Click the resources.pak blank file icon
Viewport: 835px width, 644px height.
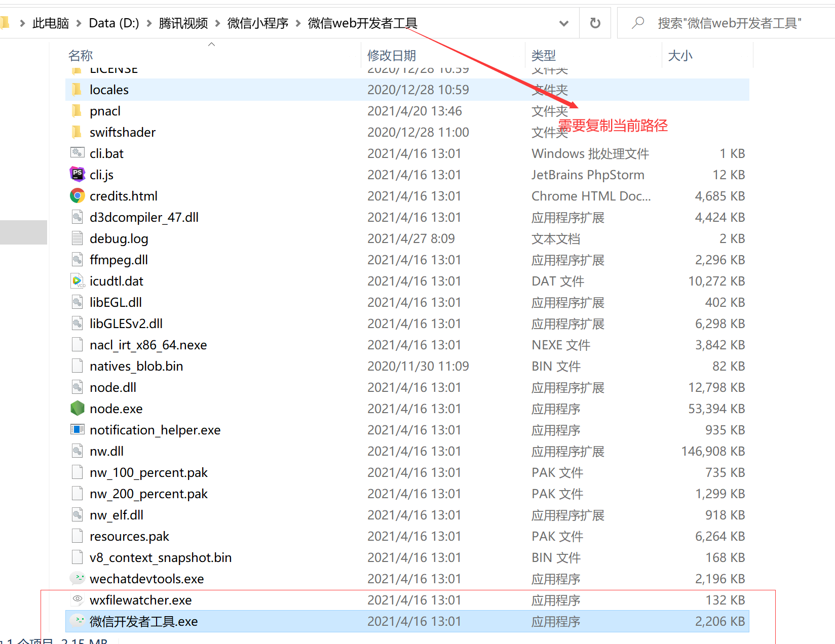tap(77, 536)
